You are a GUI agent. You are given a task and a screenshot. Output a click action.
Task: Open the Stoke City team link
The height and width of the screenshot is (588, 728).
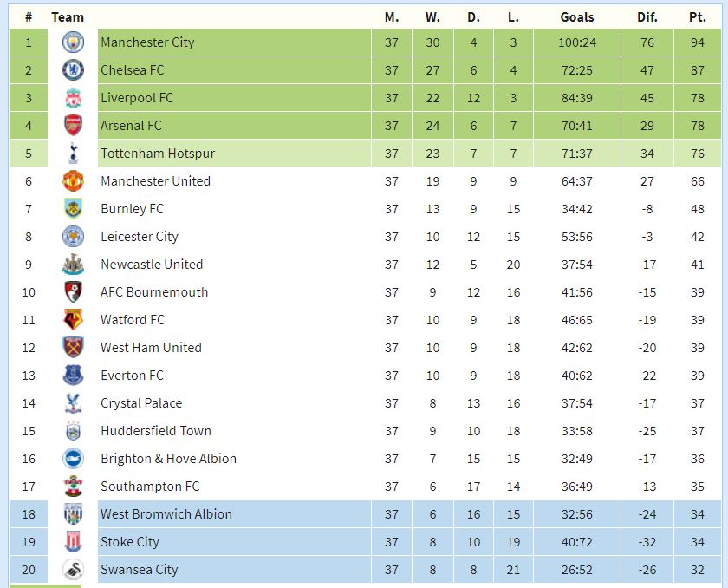coord(130,541)
